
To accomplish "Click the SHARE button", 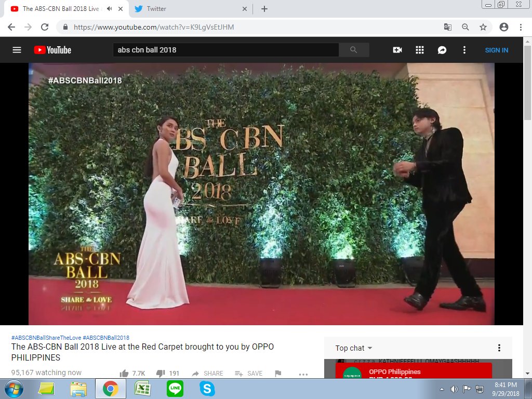I will tap(207, 374).
